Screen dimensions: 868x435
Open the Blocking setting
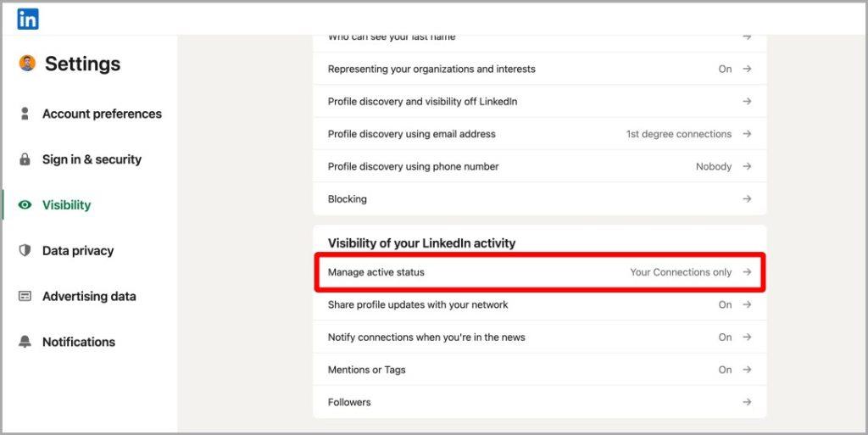(x=540, y=198)
